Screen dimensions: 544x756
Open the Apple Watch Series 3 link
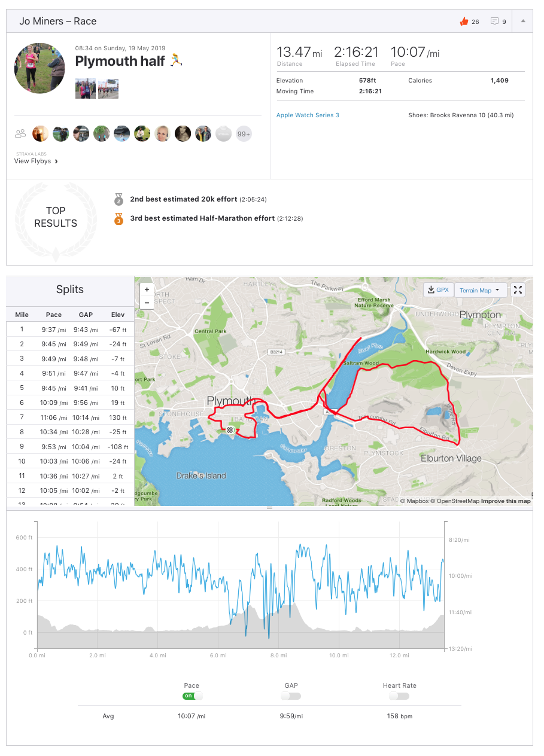click(x=308, y=115)
